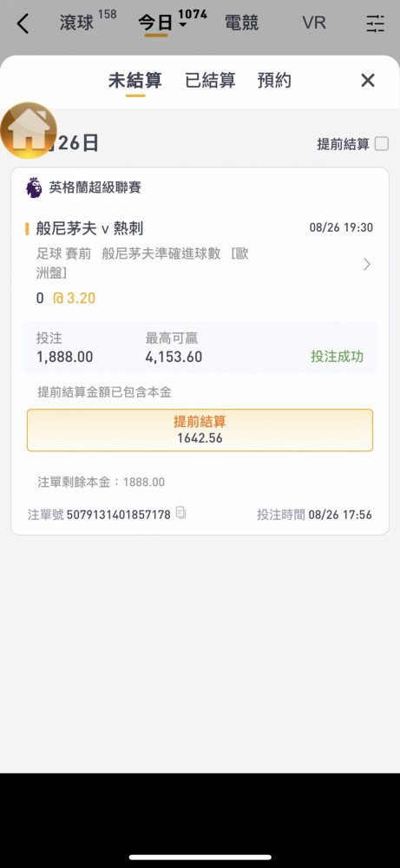Open bet details chevron arrow
This screenshot has width=400, height=868.
tap(367, 265)
